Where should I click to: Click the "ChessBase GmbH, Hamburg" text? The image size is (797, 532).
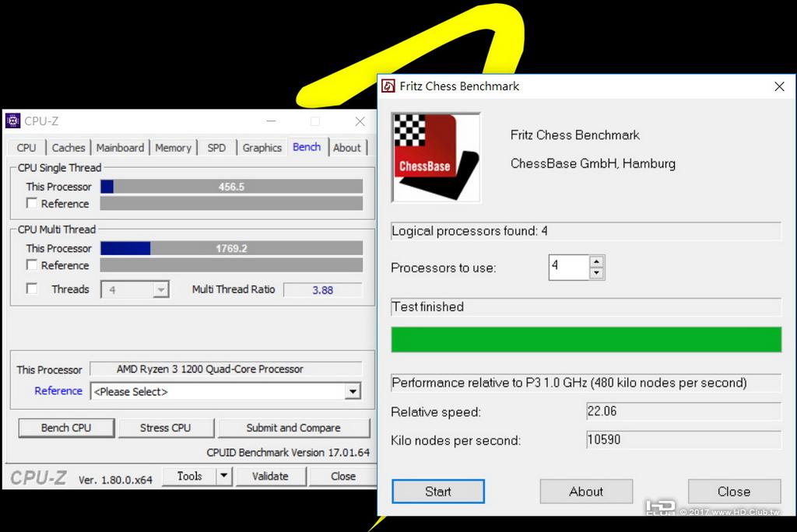(593, 163)
